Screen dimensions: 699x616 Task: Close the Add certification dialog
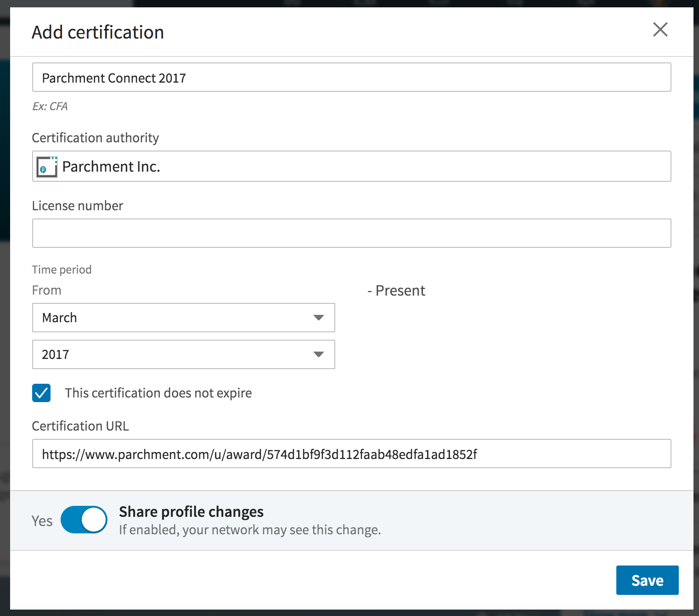pyautogui.click(x=660, y=30)
